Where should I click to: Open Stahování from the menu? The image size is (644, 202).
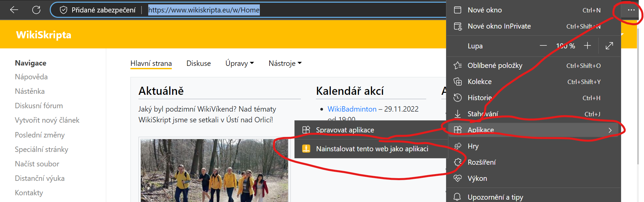(x=533, y=114)
